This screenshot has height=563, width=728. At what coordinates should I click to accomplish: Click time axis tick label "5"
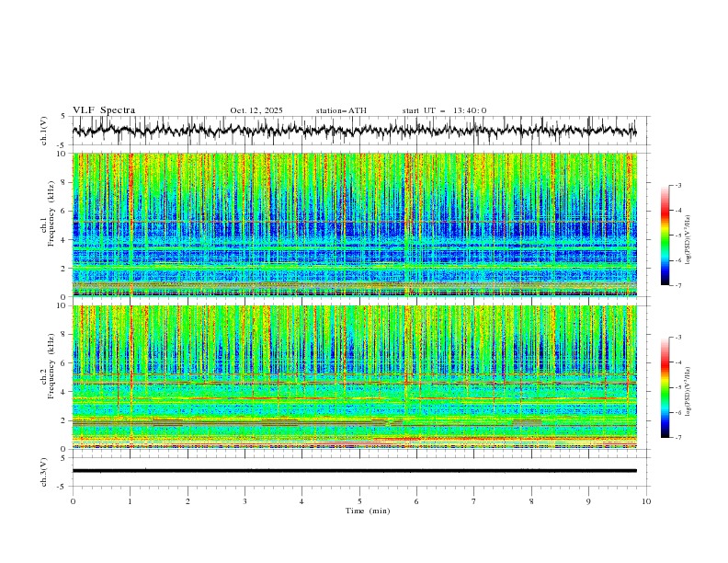click(x=359, y=501)
